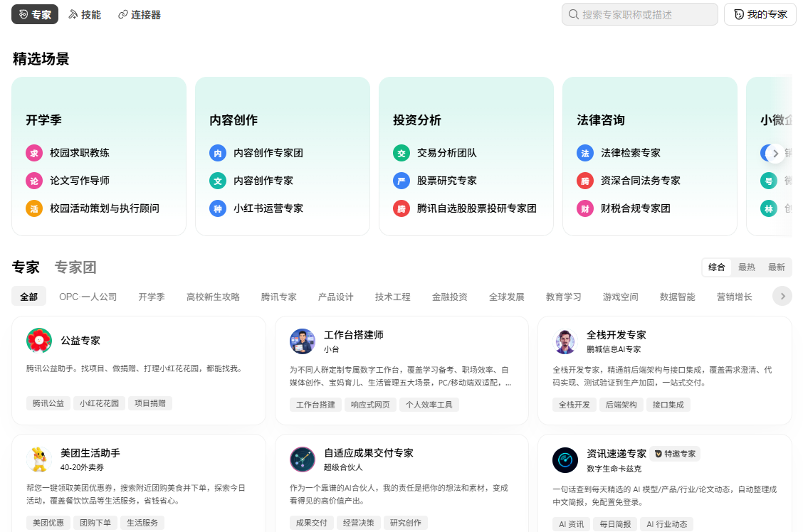Switch to the 专家 top navigation tab
This screenshot has width=803, height=532.
[x=35, y=14]
